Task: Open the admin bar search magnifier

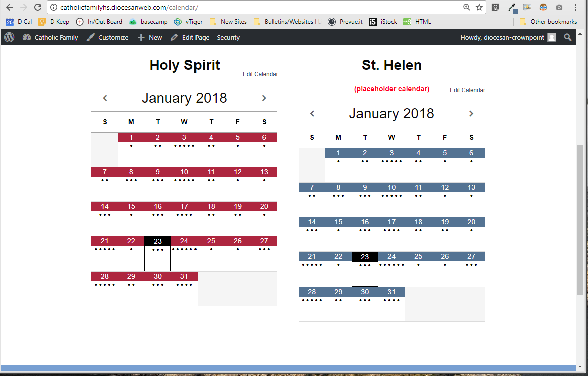Action: click(x=568, y=37)
